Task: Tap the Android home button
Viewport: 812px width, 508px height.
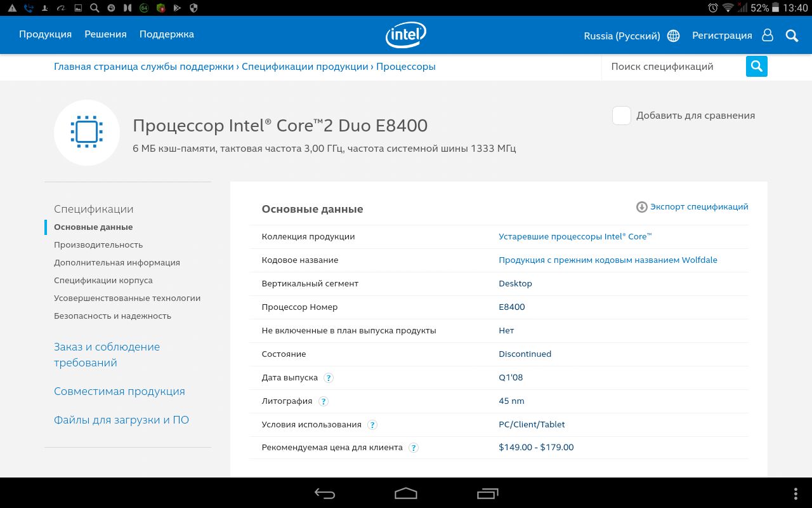Action: pyautogui.click(x=406, y=493)
